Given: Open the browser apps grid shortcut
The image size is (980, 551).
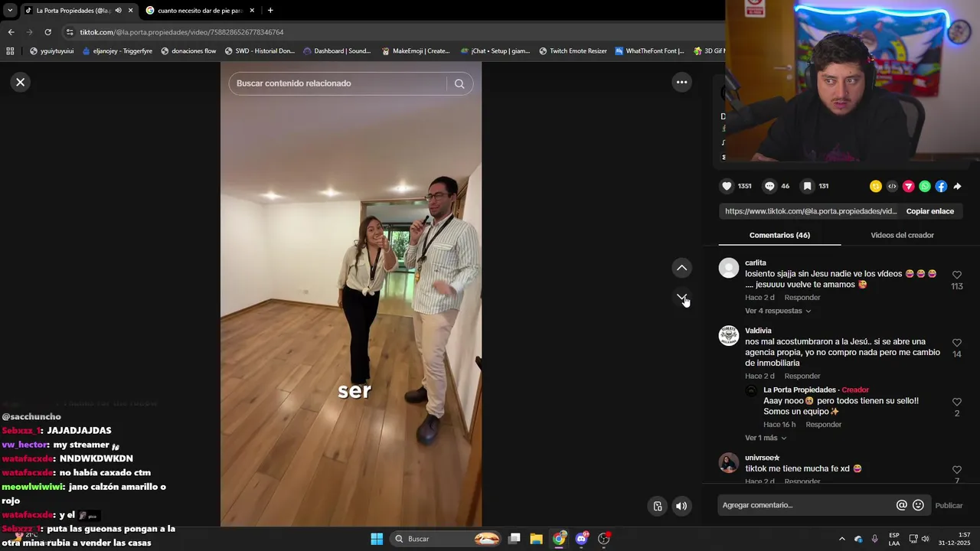Looking at the screenshot, I should (10, 51).
